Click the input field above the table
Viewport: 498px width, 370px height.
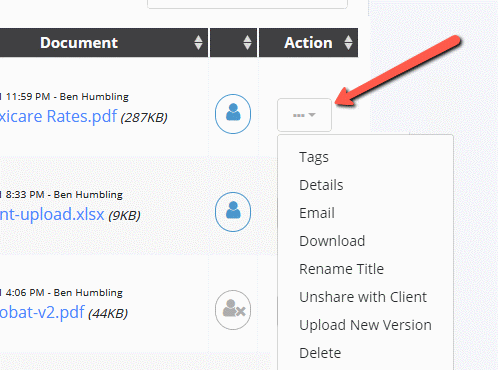point(247,4)
